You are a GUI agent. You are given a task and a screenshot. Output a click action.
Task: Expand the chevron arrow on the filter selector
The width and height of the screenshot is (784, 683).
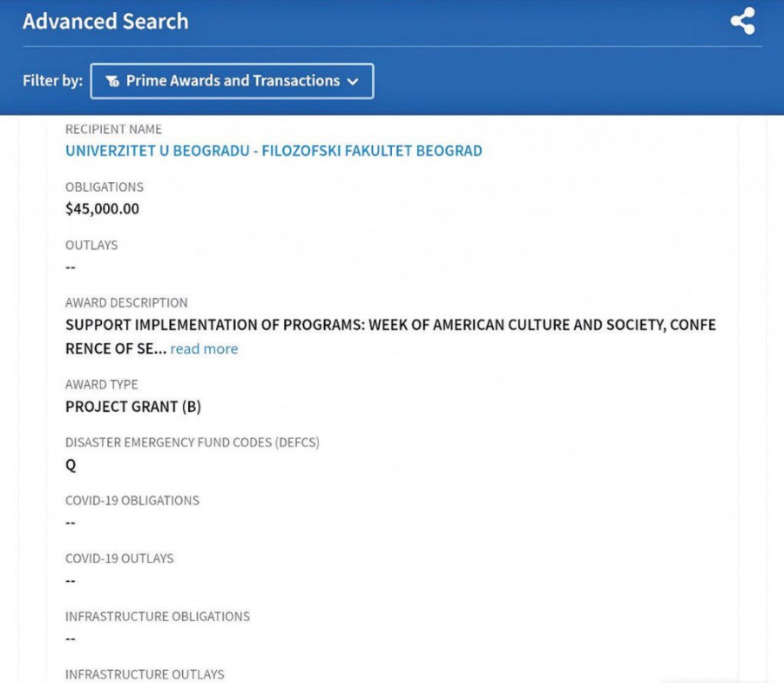coord(353,81)
